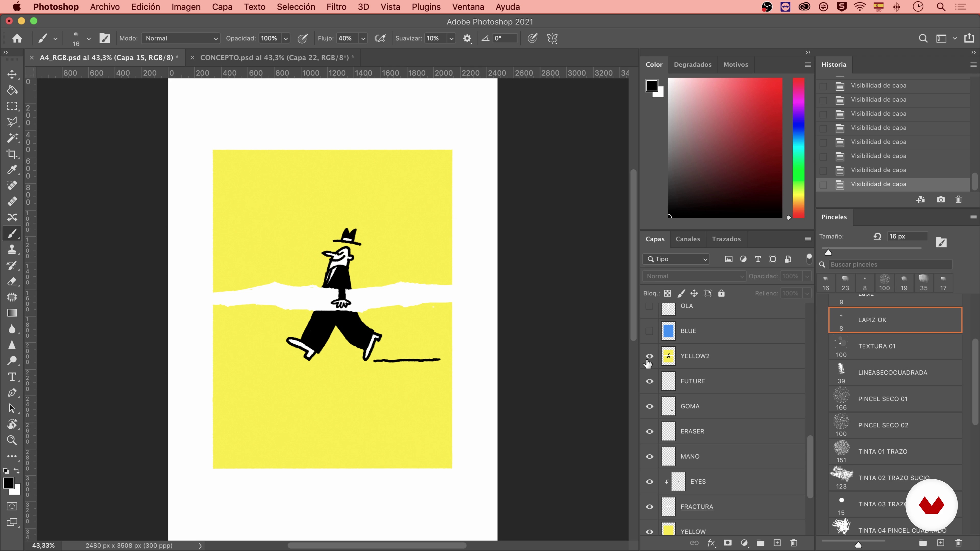This screenshot has height=551, width=980.
Task: Hide the MANO layer
Action: (x=650, y=456)
